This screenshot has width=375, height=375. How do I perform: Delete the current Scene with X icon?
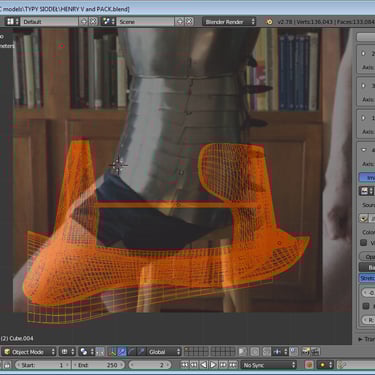(x=189, y=22)
